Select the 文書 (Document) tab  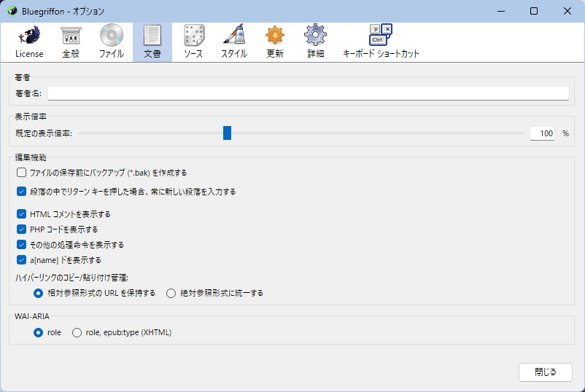coord(152,42)
